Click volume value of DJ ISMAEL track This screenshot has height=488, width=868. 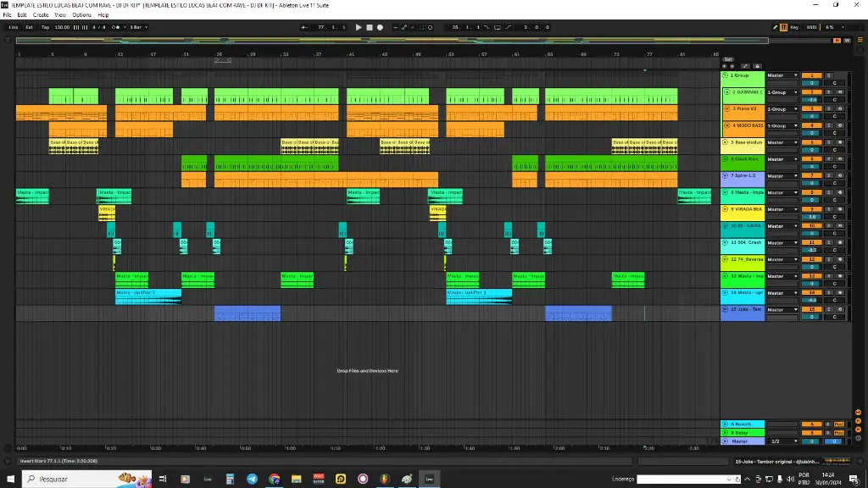click(812, 100)
